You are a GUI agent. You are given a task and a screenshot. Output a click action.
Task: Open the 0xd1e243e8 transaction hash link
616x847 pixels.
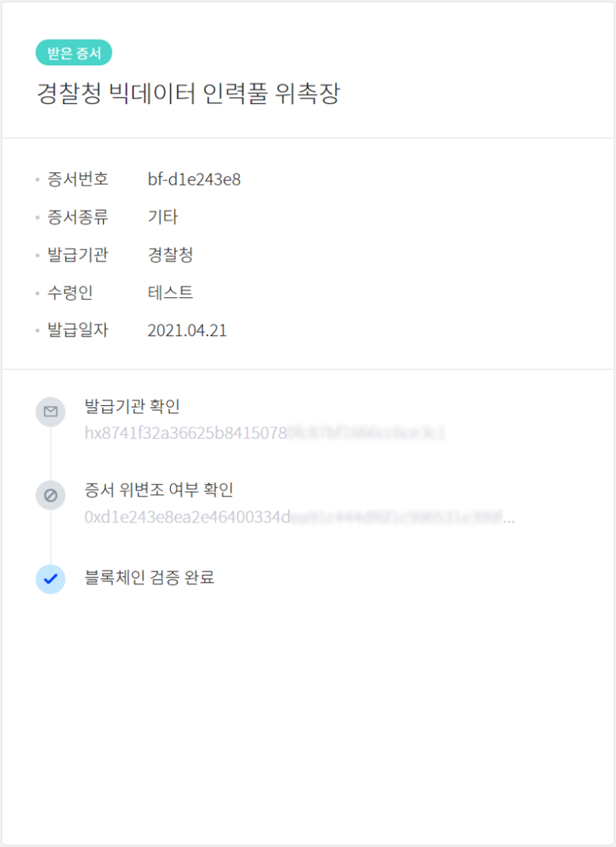point(300,517)
